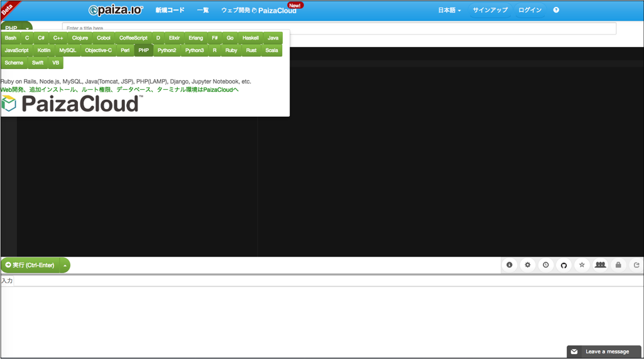Select Scala language
This screenshot has width=644, height=359.
[272, 50]
